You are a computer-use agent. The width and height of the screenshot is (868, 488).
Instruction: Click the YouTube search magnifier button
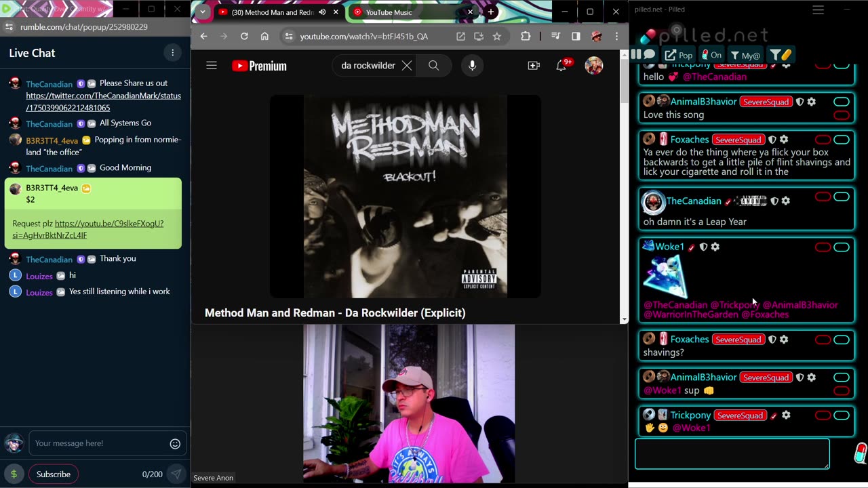tap(434, 66)
